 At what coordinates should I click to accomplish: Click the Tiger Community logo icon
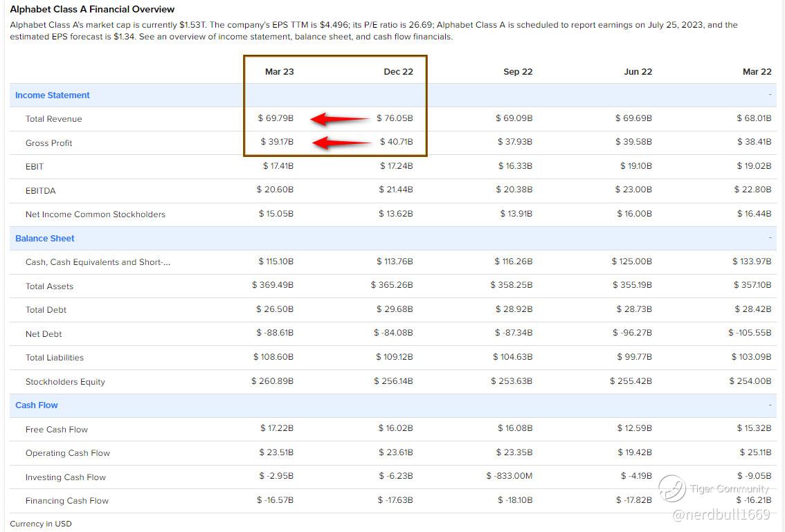[x=671, y=488]
